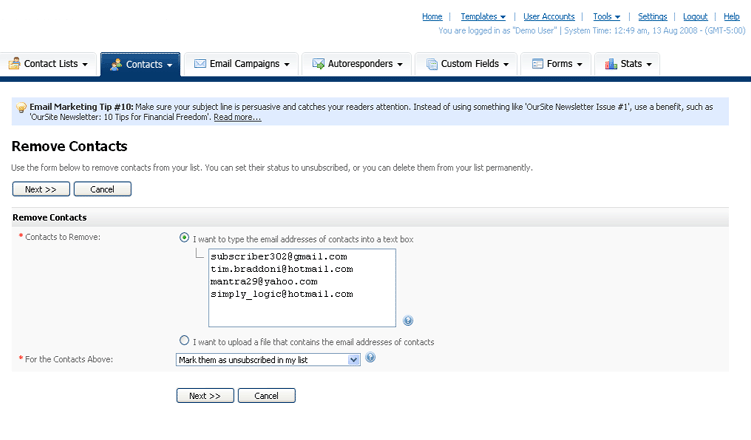
Task: Click the Custom Fields icon
Action: coord(432,64)
